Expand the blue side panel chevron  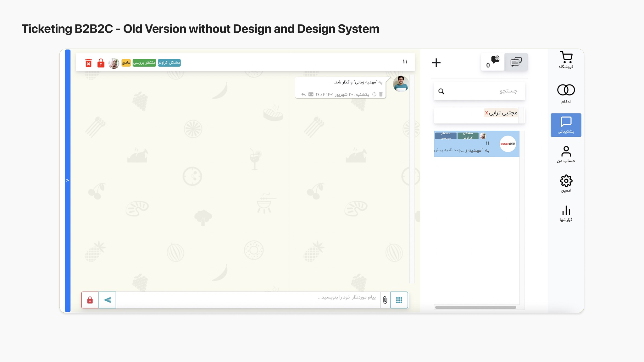click(68, 180)
